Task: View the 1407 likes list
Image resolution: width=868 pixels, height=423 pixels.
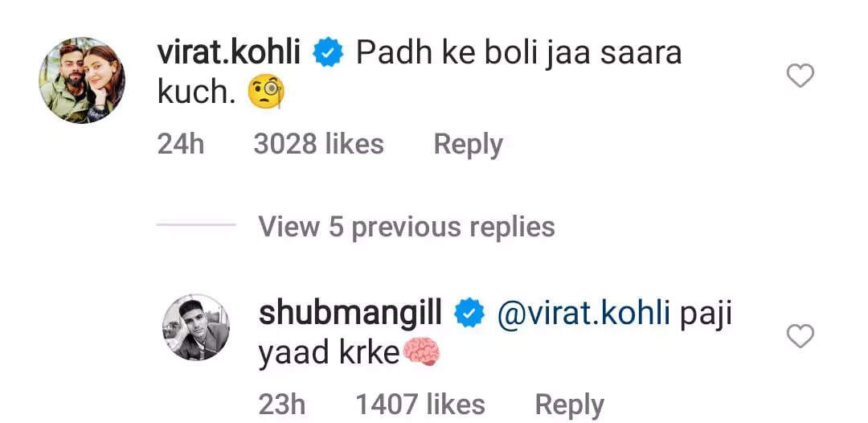Action: click(x=420, y=405)
